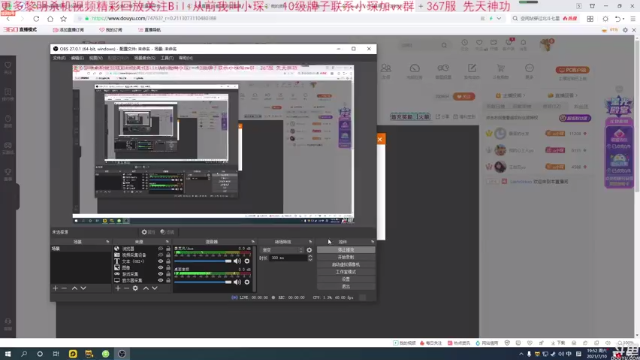
Task: Move selected scene down
Action: click(x=83, y=288)
